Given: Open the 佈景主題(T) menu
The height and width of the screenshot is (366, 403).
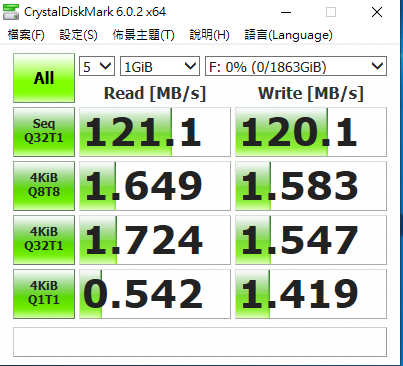Looking at the screenshot, I should tap(143, 35).
